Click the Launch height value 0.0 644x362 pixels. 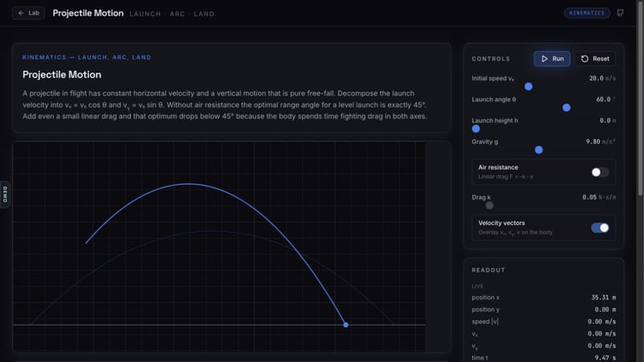(605, 121)
